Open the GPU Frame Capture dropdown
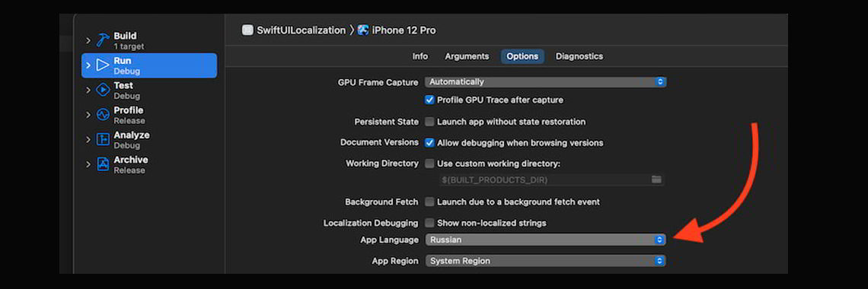 pos(545,82)
